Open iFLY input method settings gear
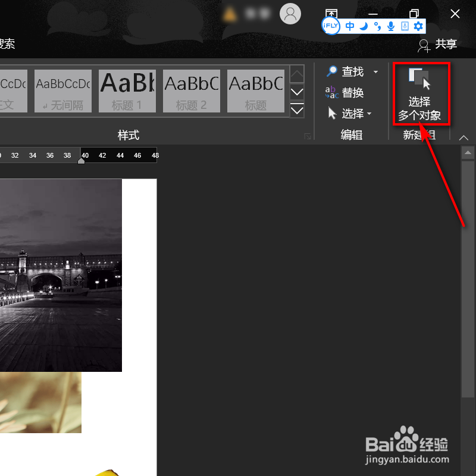476x476 pixels. 418,26
